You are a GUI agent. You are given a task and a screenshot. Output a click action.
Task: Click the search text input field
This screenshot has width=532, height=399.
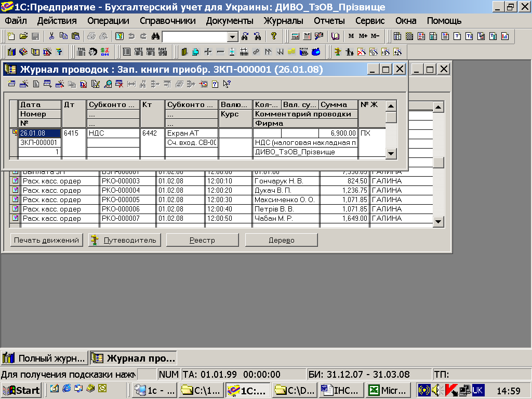[x=195, y=36]
